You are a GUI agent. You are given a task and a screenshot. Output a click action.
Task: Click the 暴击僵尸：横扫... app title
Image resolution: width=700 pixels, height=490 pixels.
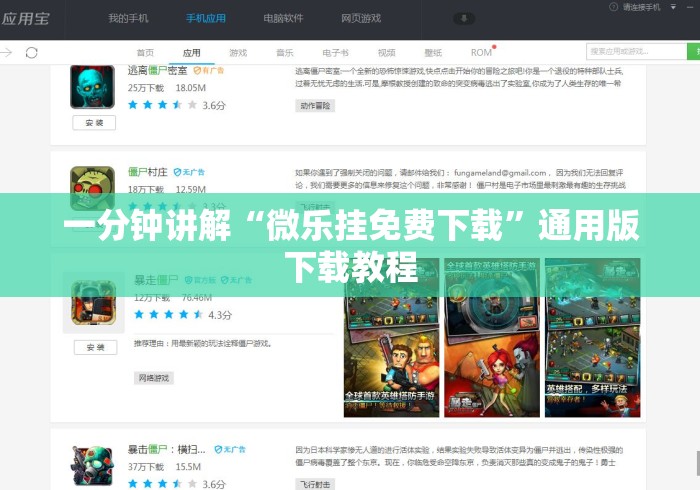click(167, 449)
